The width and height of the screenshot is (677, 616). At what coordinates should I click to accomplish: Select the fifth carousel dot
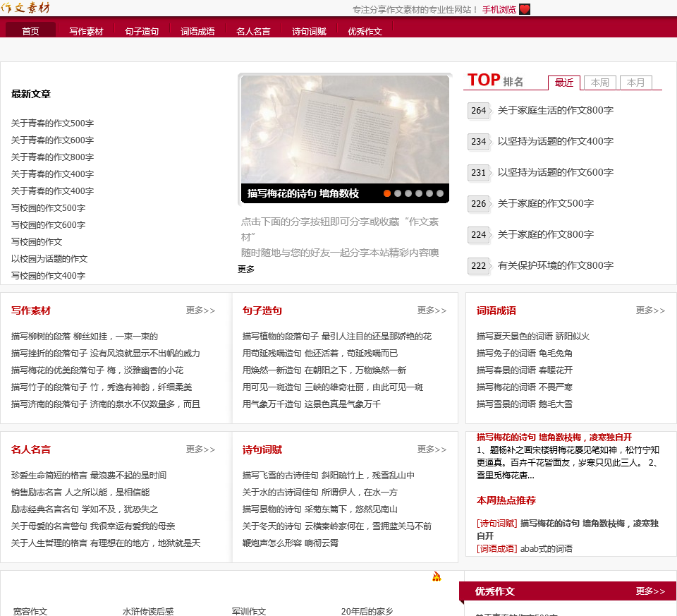[429, 193]
